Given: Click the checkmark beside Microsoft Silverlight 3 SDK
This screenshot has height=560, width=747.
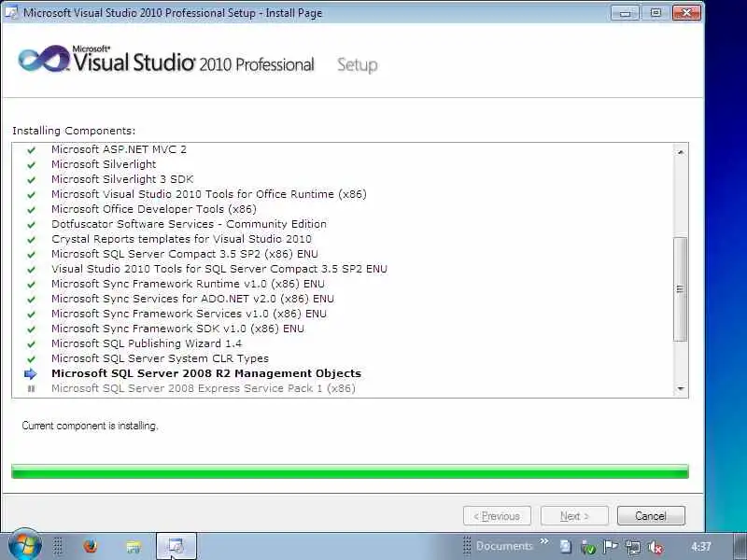Looking at the screenshot, I should pyautogui.click(x=31, y=180).
